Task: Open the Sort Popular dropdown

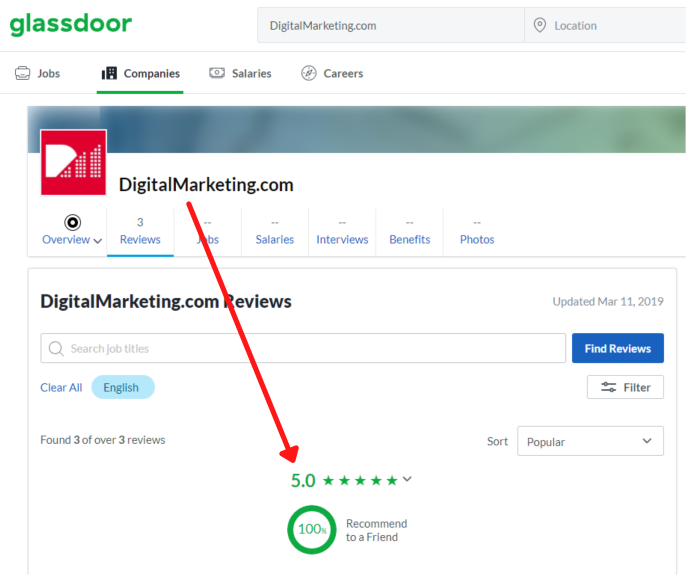Action: tap(590, 441)
